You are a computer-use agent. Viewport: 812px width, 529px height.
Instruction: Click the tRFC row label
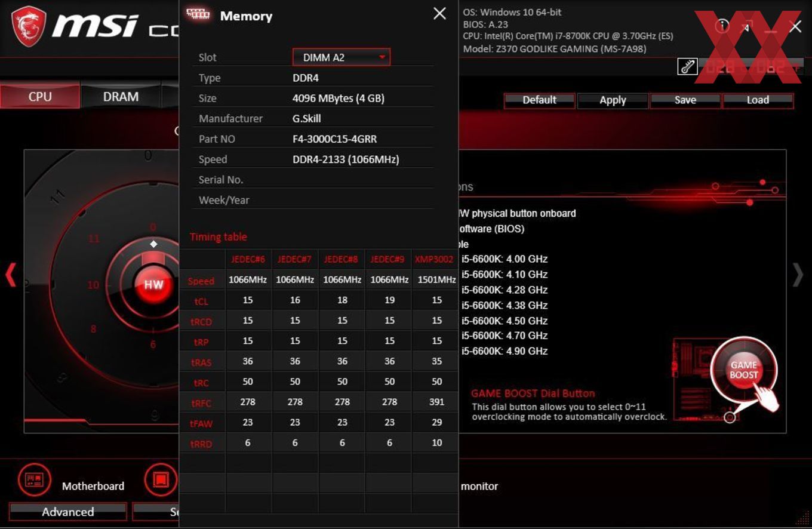[201, 403]
